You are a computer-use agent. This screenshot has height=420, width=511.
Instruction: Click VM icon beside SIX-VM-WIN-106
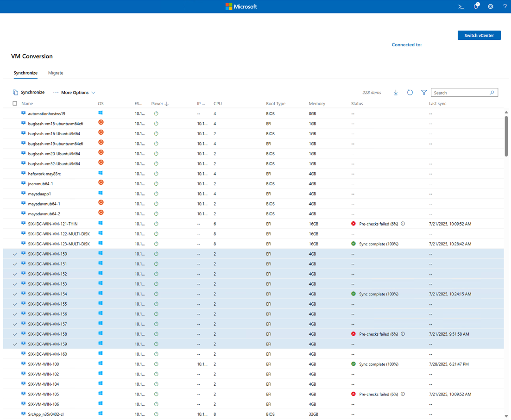tap(24, 404)
